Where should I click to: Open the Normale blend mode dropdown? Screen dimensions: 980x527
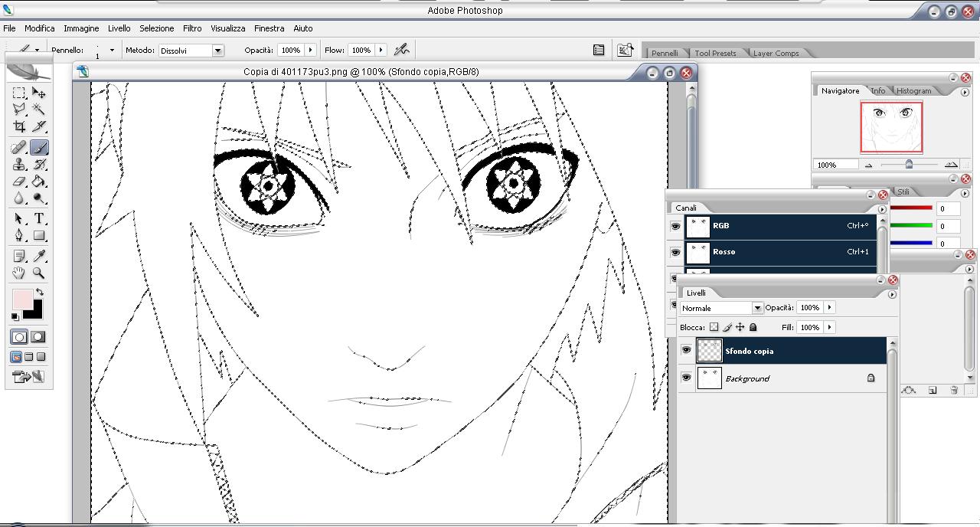(757, 308)
